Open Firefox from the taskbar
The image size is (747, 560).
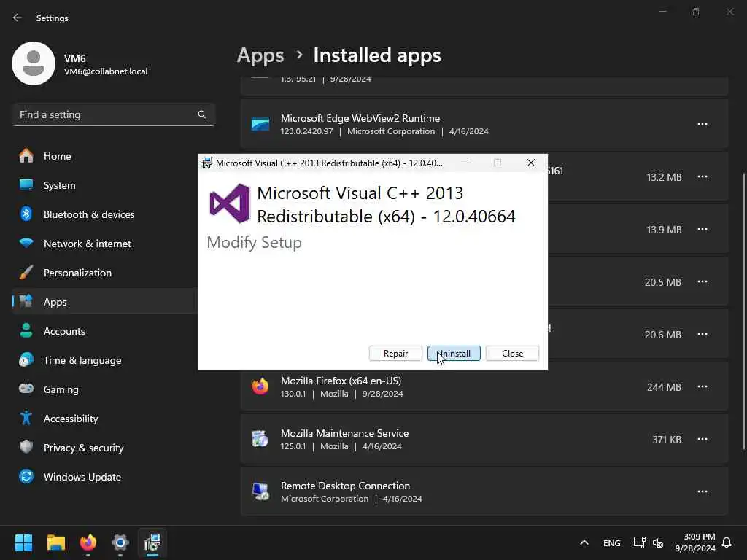click(88, 543)
